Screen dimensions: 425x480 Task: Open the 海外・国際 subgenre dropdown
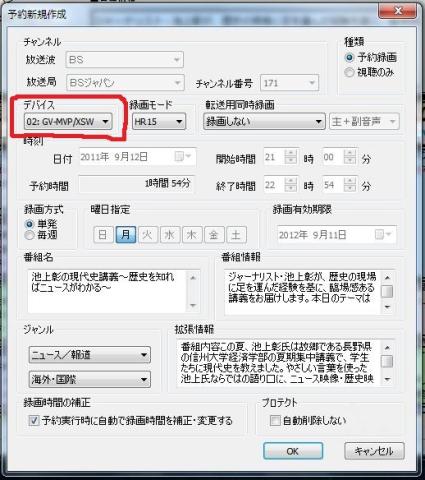pos(90,379)
